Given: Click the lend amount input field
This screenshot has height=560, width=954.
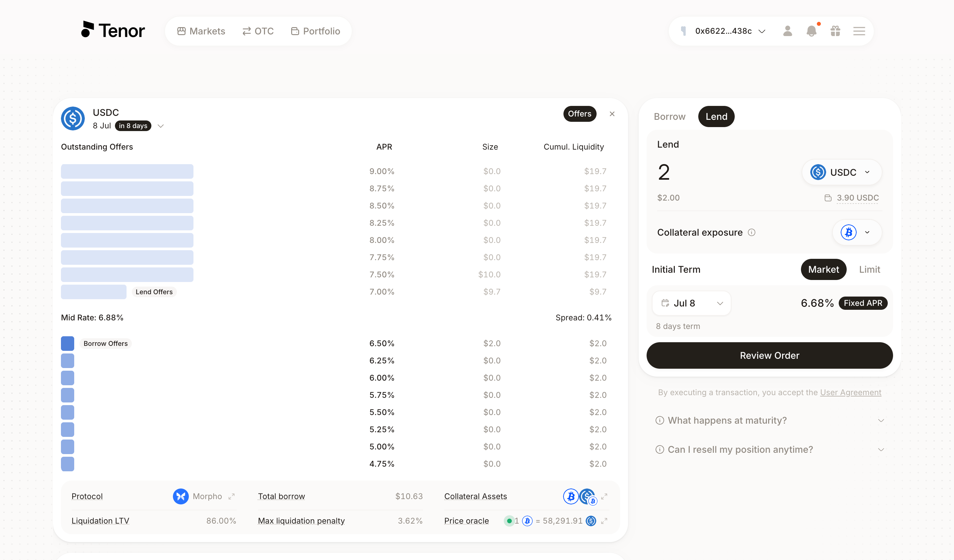Looking at the screenshot, I should point(723,172).
